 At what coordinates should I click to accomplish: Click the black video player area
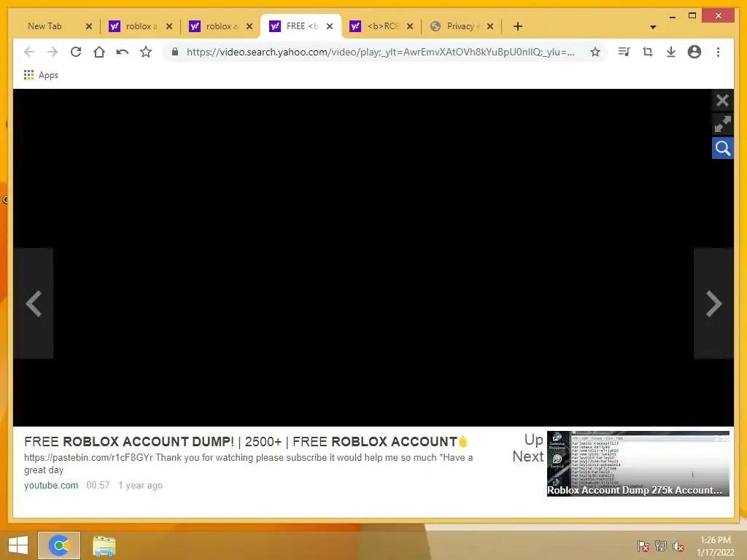click(373, 257)
